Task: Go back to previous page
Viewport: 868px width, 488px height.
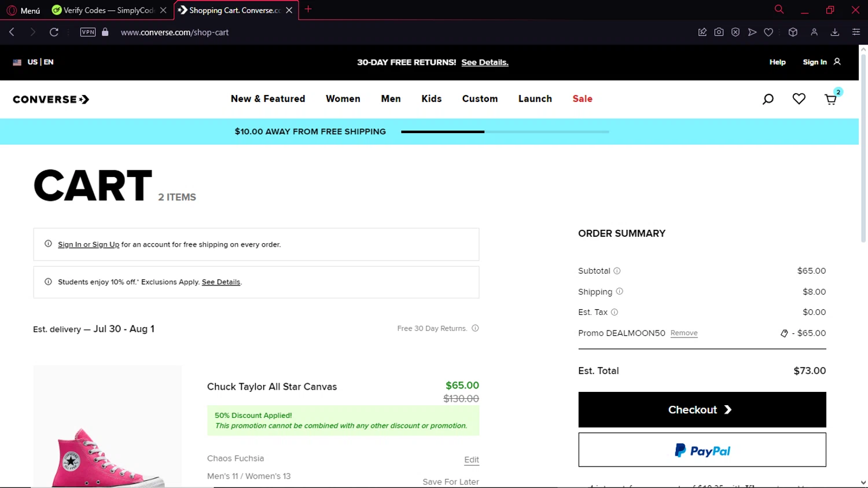Action: click(x=12, y=32)
